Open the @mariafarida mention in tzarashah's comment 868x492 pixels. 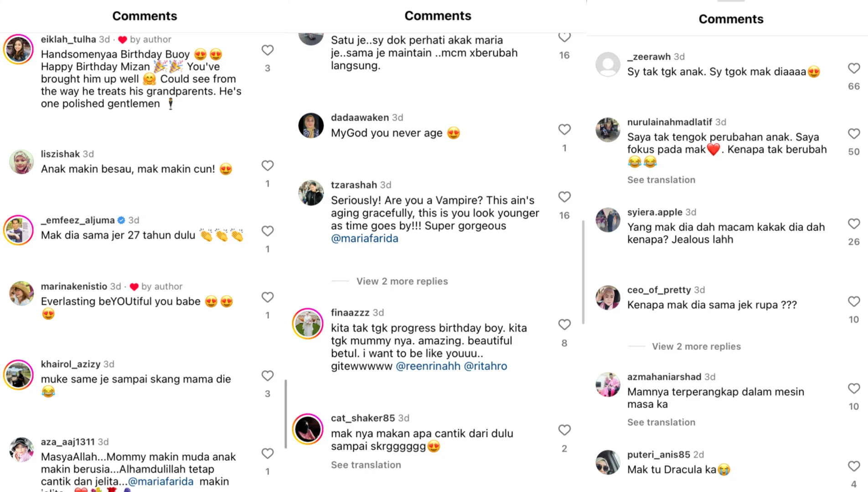pyautogui.click(x=364, y=239)
